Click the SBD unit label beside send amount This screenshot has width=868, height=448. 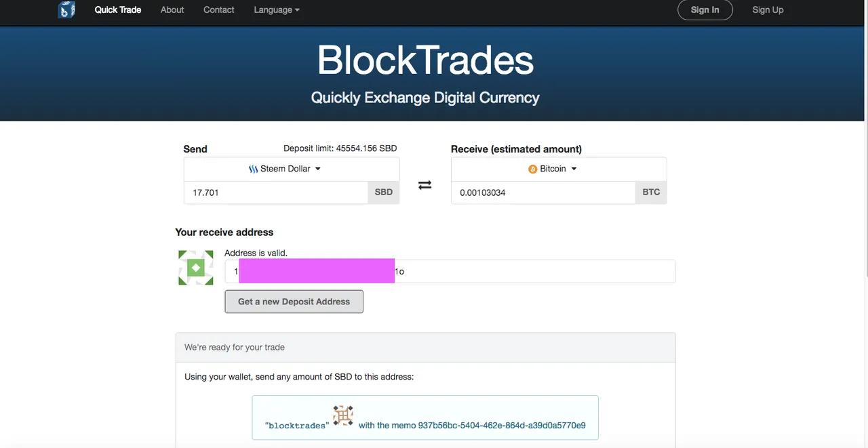[384, 192]
